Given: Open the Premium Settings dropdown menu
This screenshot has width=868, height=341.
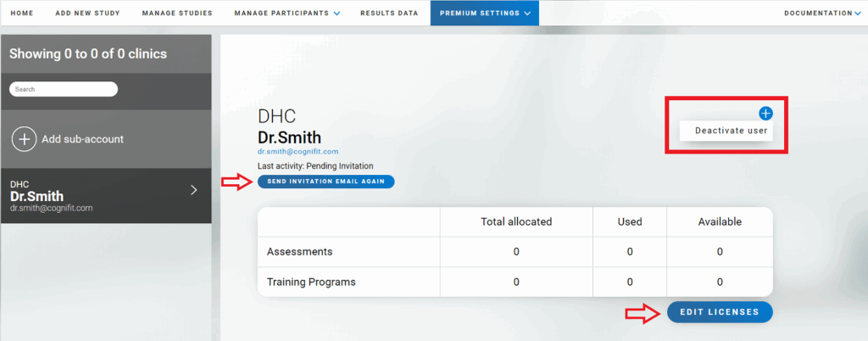Looking at the screenshot, I should (485, 14).
